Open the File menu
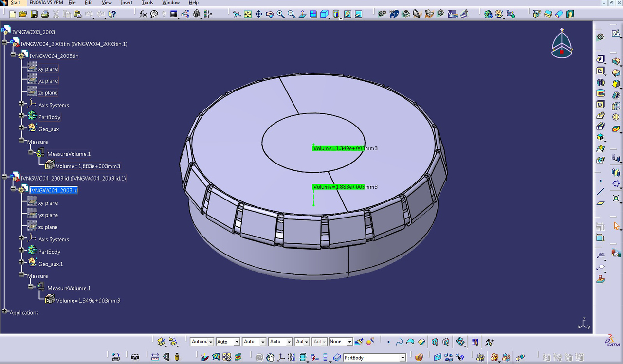The image size is (623, 364). coord(72,3)
